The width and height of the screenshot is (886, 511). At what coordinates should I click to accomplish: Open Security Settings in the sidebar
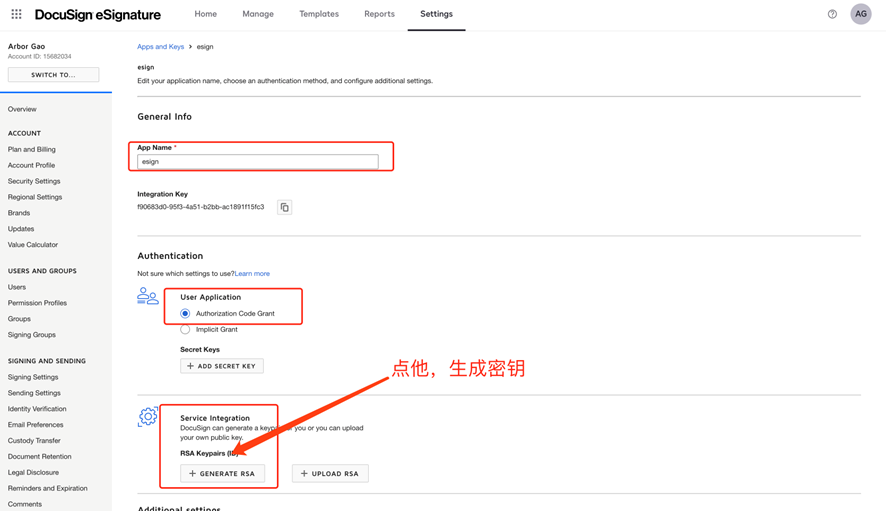pyautogui.click(x=34, y=181)
